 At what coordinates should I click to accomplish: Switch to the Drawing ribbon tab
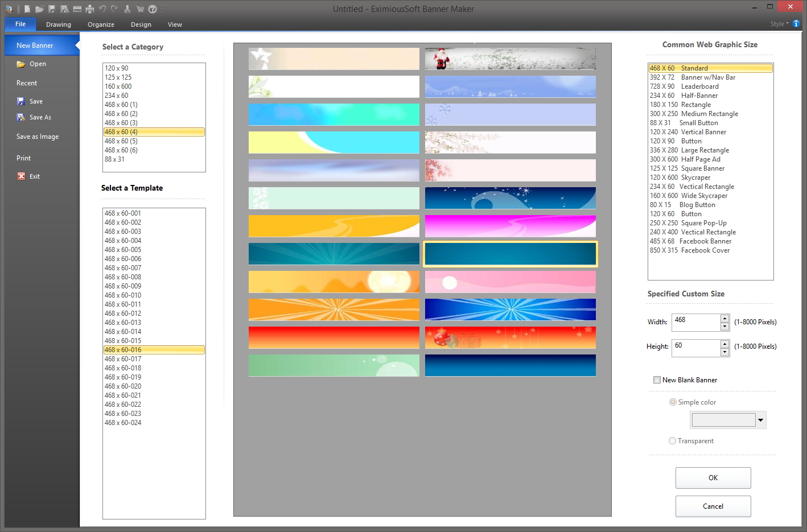(58, 24)
